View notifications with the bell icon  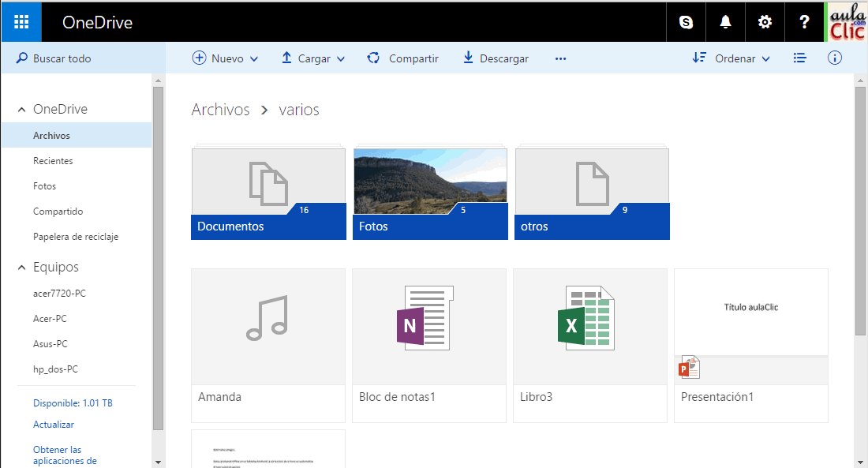coord(724,21)
